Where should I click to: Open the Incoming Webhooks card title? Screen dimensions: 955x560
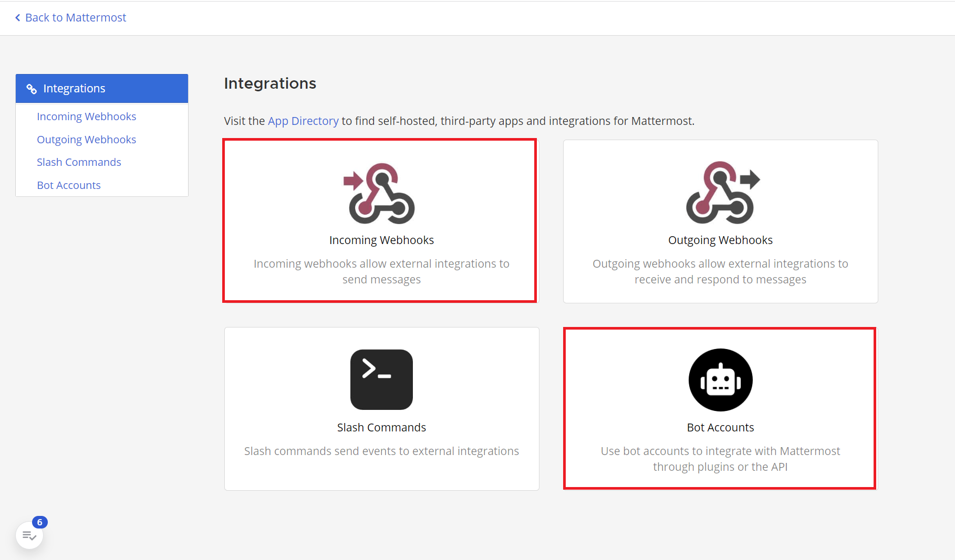click(381, 240)
